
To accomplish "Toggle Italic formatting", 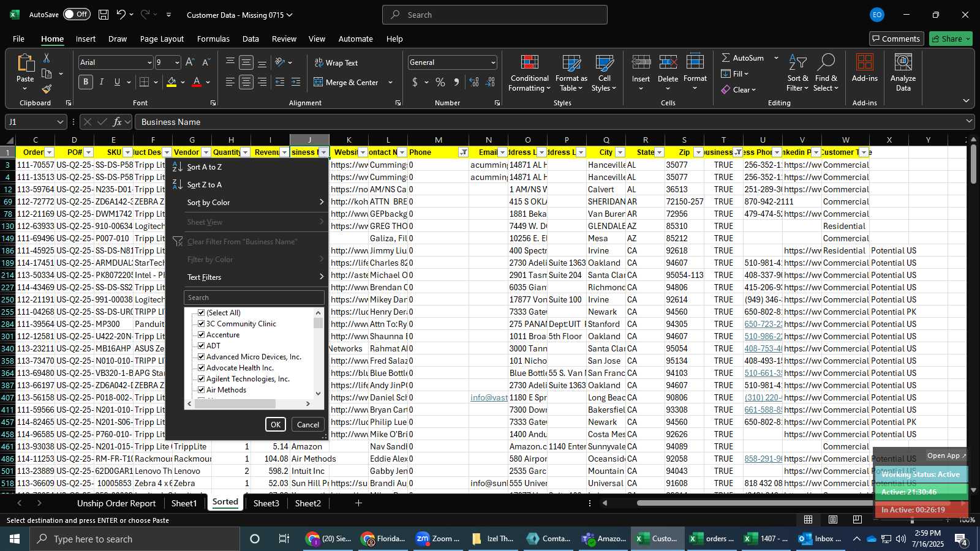I will pyautogui.click(x=102, y=82).
